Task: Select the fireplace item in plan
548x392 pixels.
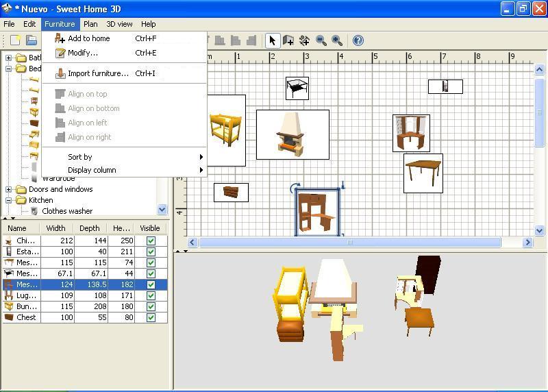Action: coord(292,134)
